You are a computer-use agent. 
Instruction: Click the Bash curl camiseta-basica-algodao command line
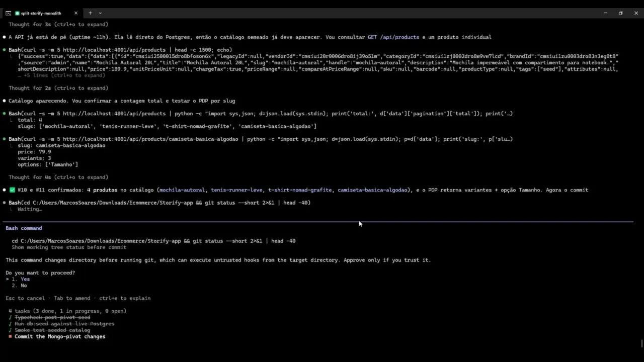[x=261, y=139]
